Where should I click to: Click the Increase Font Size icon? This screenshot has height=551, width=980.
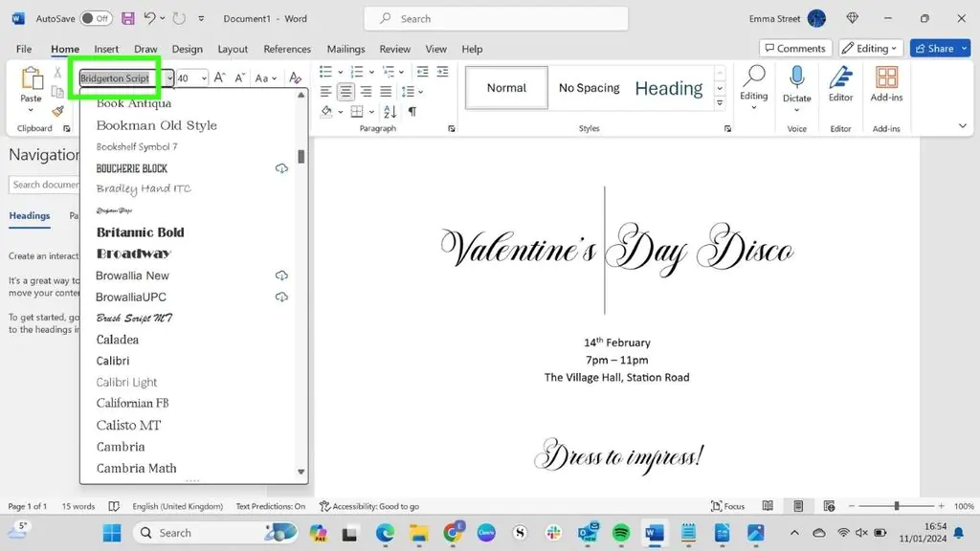pyautogui.click(x=219, y=78)
